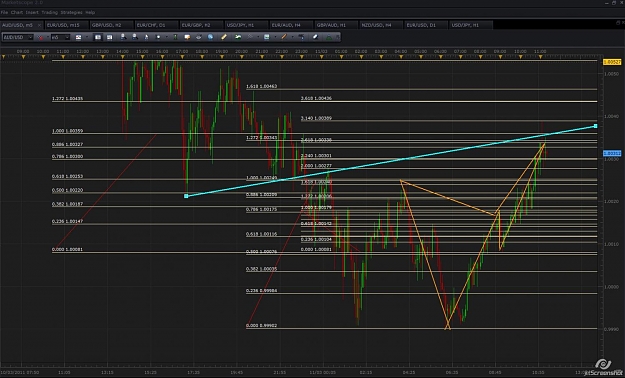625x378 pixels.
Task: Switch to the EUR/USD, m15 chart tab
Action: [66, 25]
